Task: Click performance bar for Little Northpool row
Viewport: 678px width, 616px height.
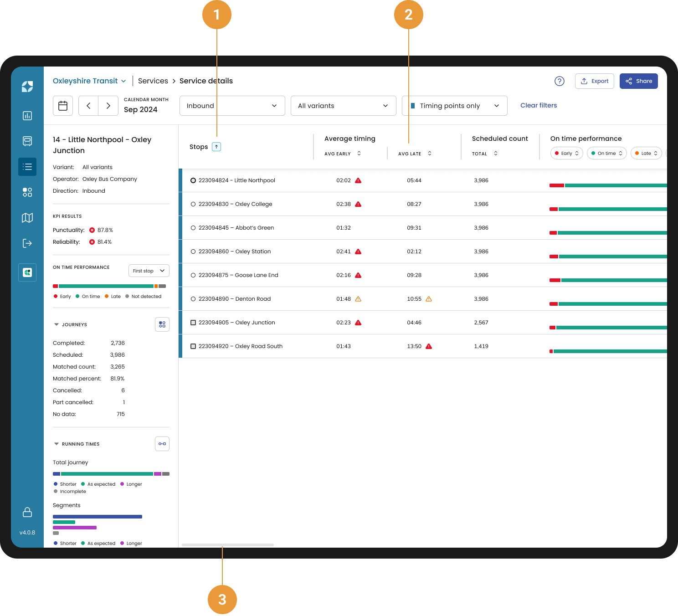Action: click(608, 185)
